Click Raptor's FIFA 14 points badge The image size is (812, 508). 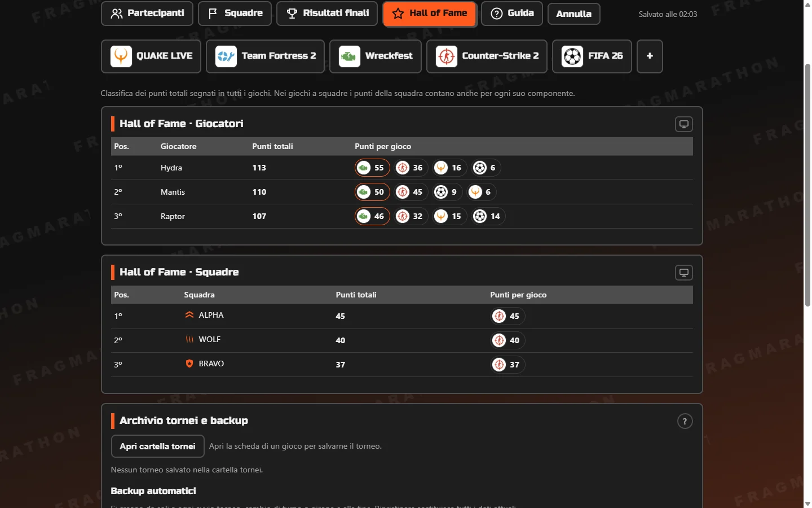coord(488,216)
